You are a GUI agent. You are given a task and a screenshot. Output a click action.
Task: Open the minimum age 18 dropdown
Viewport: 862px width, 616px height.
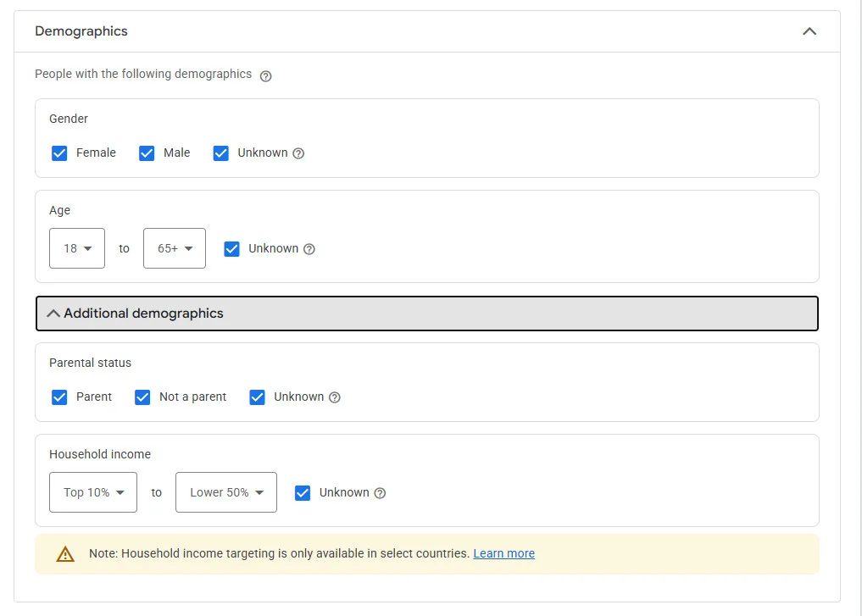coord(77,248)
